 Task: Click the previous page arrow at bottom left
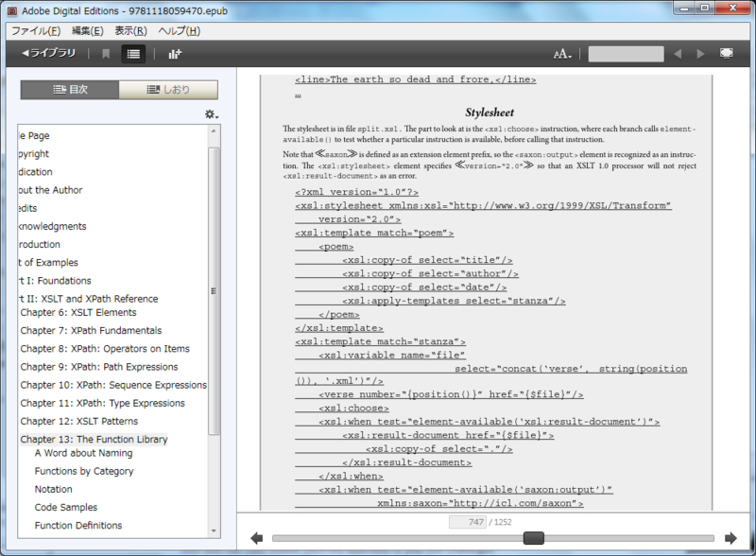[256, 537]
